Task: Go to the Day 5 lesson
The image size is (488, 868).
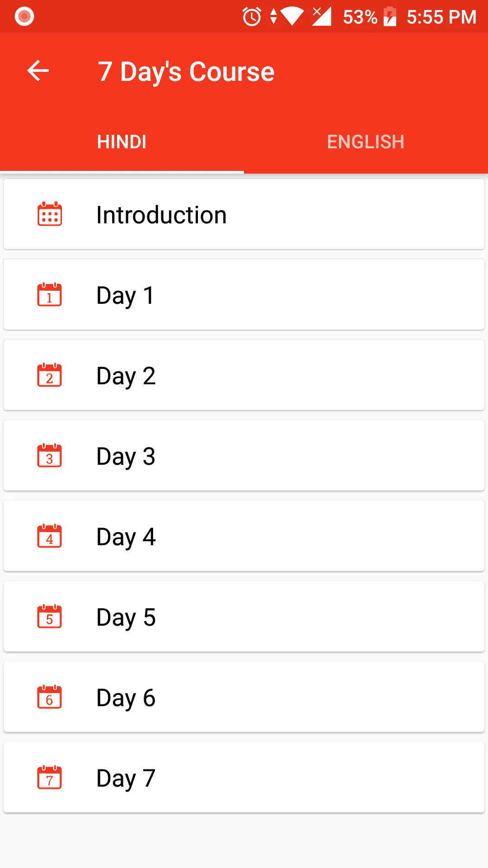Action: coord(244,617)
